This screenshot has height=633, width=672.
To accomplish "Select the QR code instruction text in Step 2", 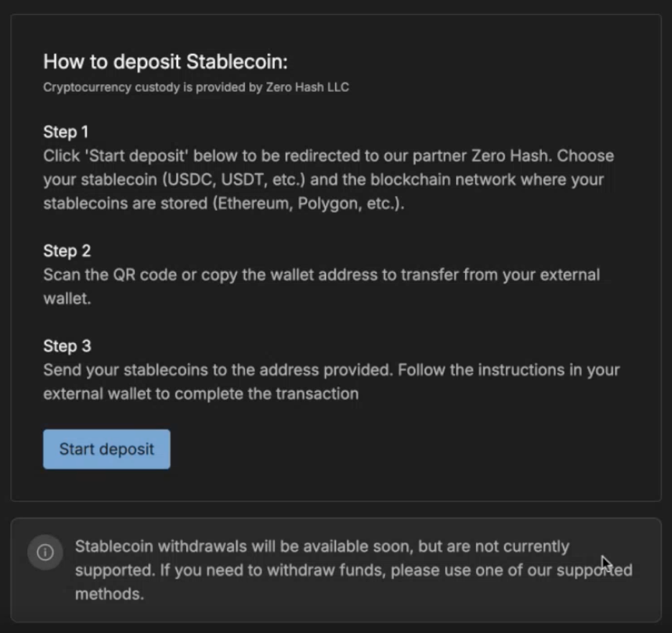I will [x=144, y=274].
